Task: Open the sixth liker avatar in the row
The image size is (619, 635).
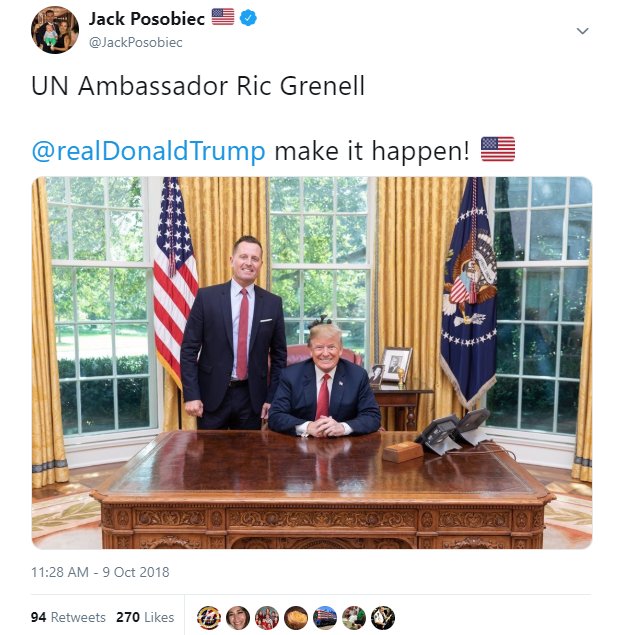Action: coord(354,618)
